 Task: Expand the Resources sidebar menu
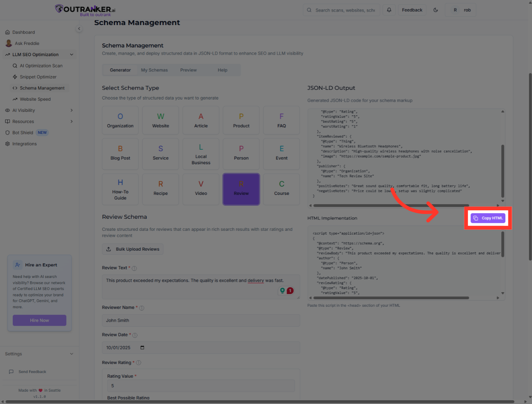(x=71, y=122)
